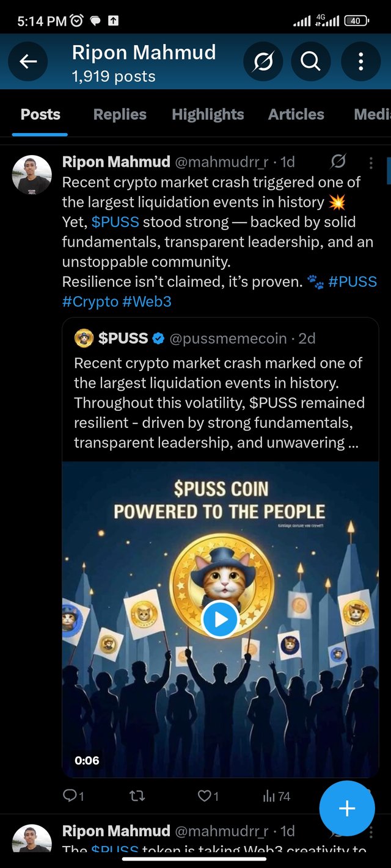Tap the $PUSS cashtag in post text
391x868 pixels.
point(115,222)
